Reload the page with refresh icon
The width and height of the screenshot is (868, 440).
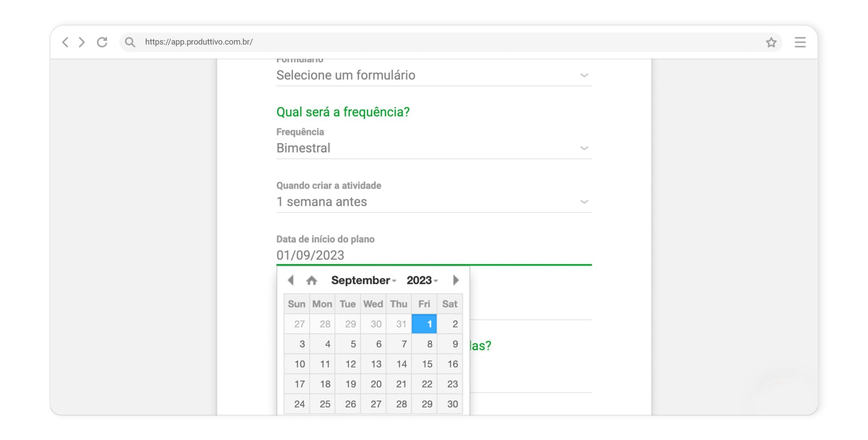[x=102, y=42]
